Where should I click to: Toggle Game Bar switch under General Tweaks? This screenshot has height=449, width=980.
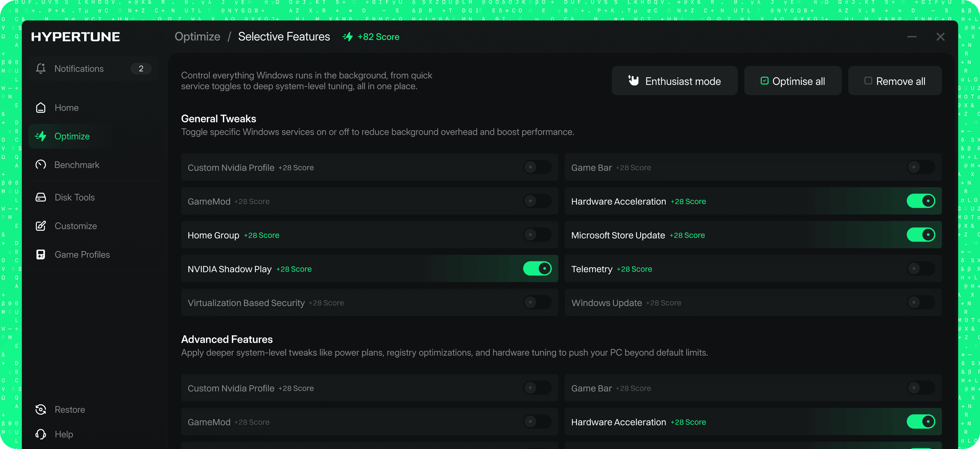tap(921, 167)
